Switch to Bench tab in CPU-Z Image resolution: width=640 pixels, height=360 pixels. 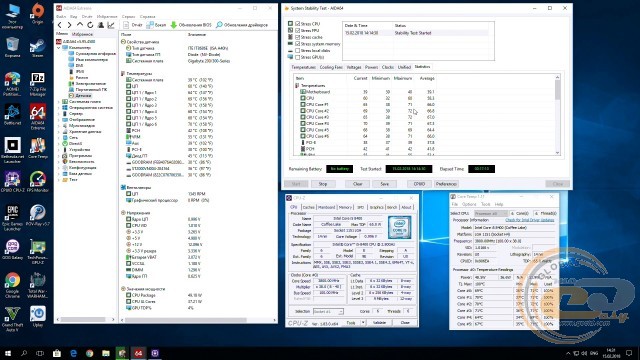click(392, 207)
